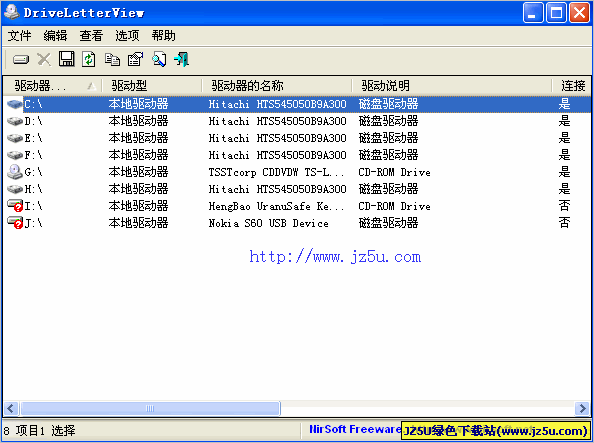The height and width of the screenshot is (443, 594).
Task: Click the delete drive letter X icon
Action: (44, 59)
